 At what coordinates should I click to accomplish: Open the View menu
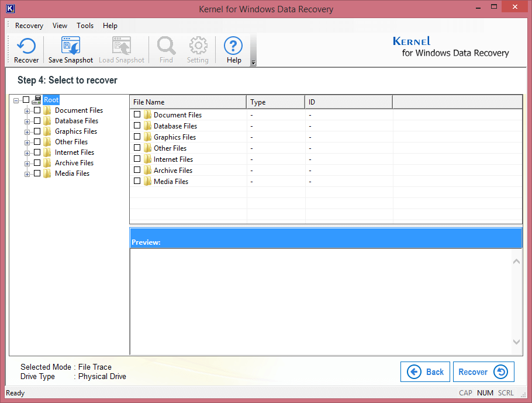coord(60,26)
